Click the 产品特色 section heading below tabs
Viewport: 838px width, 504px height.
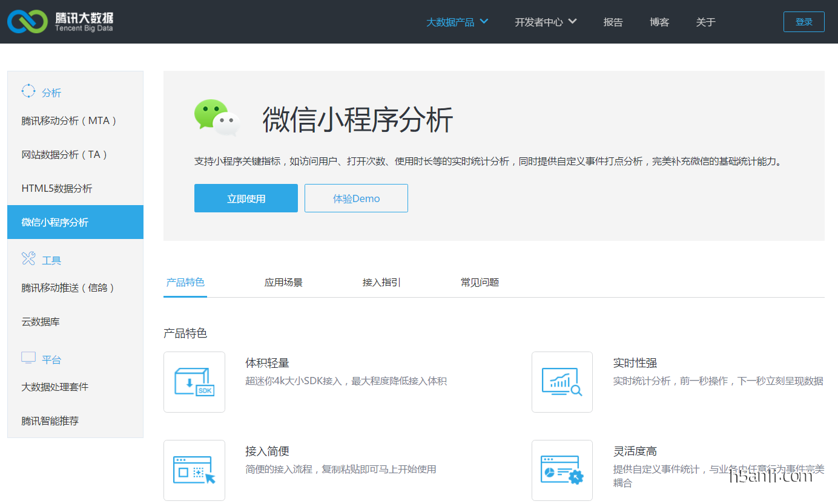(x=185, y=333)
